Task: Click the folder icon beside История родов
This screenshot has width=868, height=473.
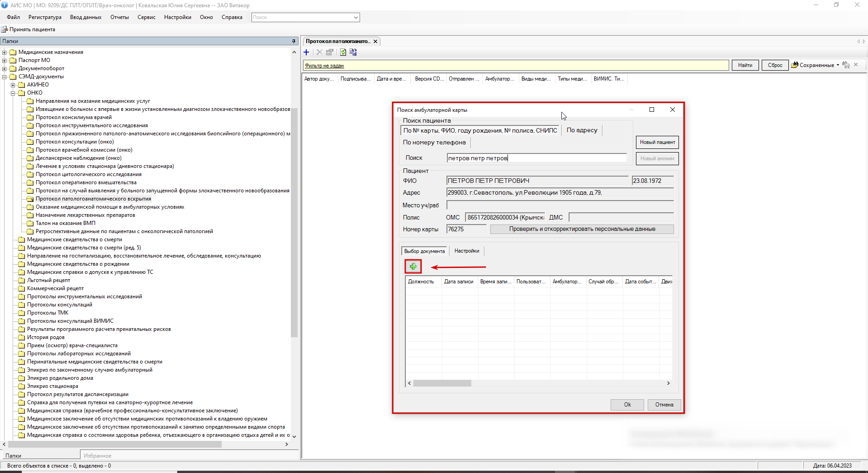Action: pyautogui.click(x=22, y=337)
